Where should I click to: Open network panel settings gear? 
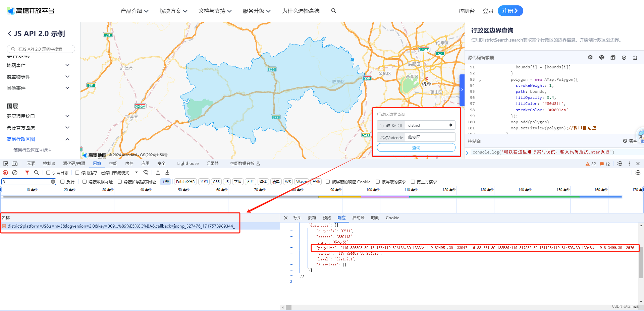[638, 173]
